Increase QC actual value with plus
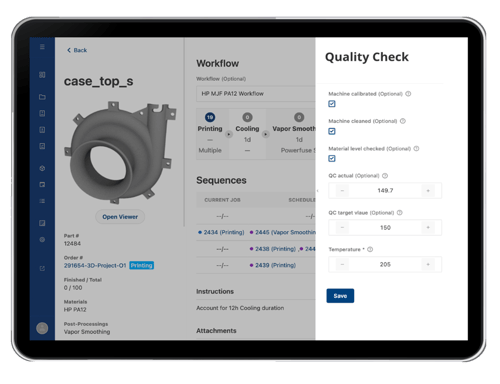 coord(428,191)
